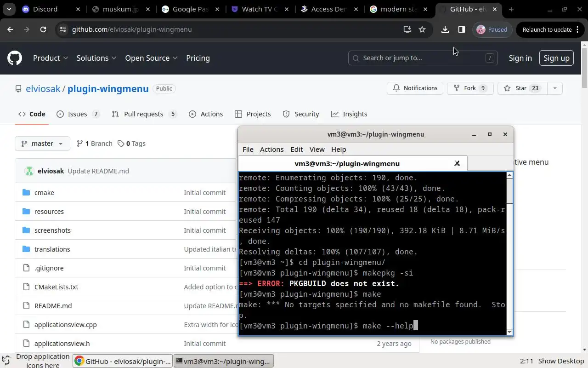Click install app icon in address bar
The width and height of the screenshot is (588, 368).
tap(407, 29)
